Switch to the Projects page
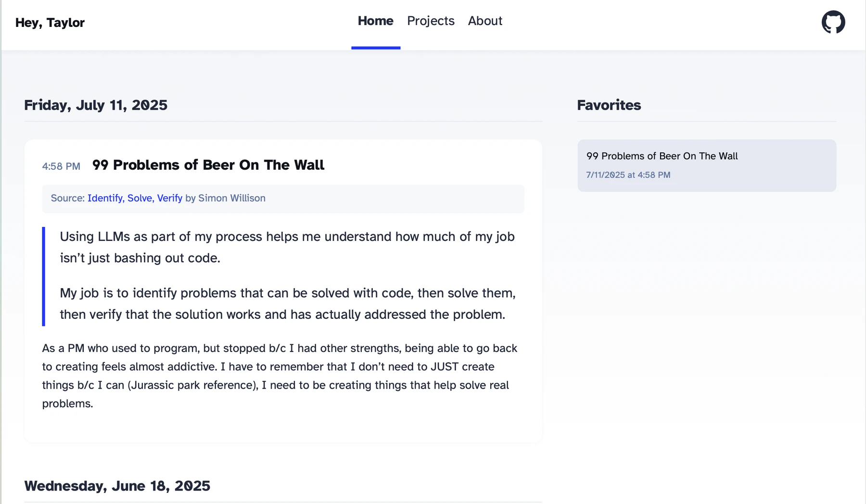 [431, 21]
